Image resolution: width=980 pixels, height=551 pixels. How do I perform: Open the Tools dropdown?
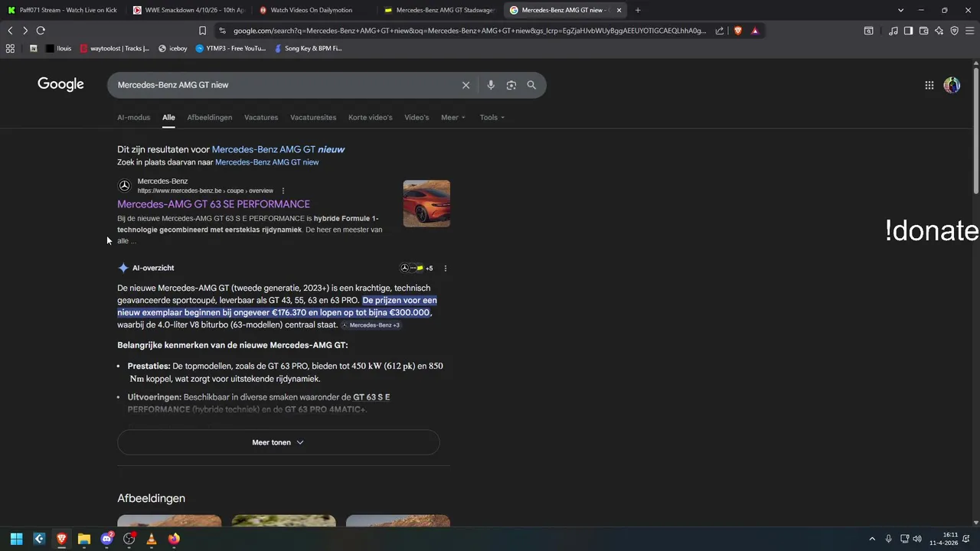tap(492, 117)
